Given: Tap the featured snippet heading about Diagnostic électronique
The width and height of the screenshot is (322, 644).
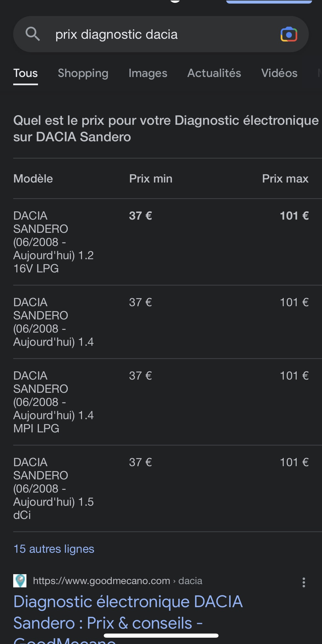Looking at the screenshot, I should pyautogui.click(x=166, y=129).
